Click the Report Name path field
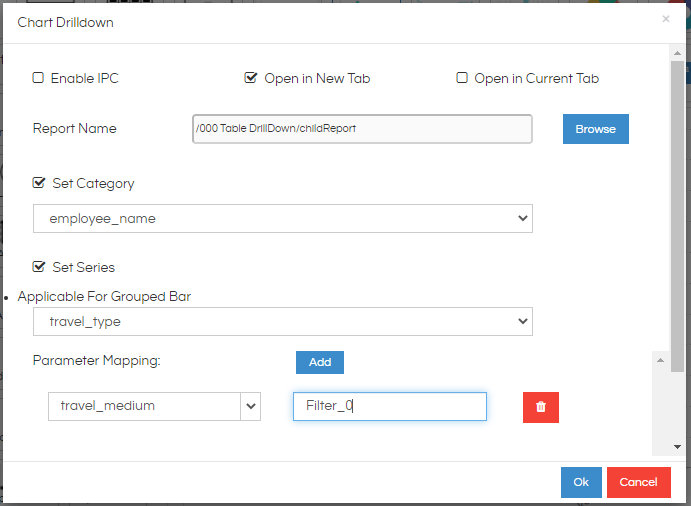 [x=362, y=129]
